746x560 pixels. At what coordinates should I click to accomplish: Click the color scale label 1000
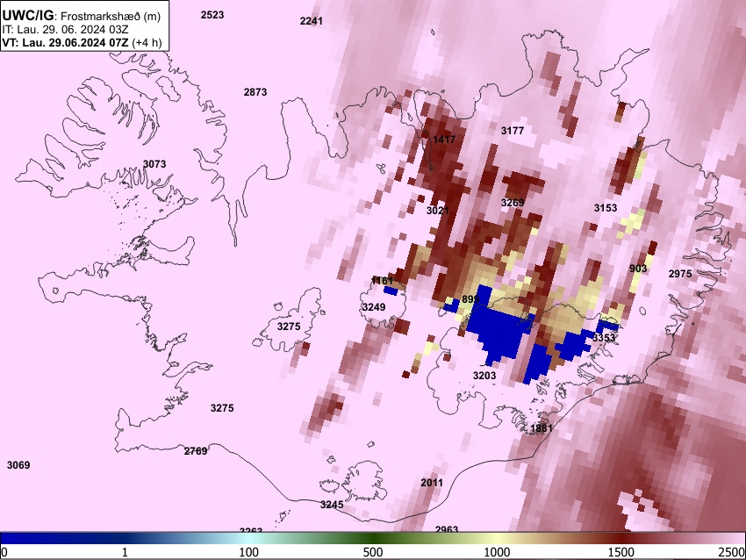click(497, 552)
